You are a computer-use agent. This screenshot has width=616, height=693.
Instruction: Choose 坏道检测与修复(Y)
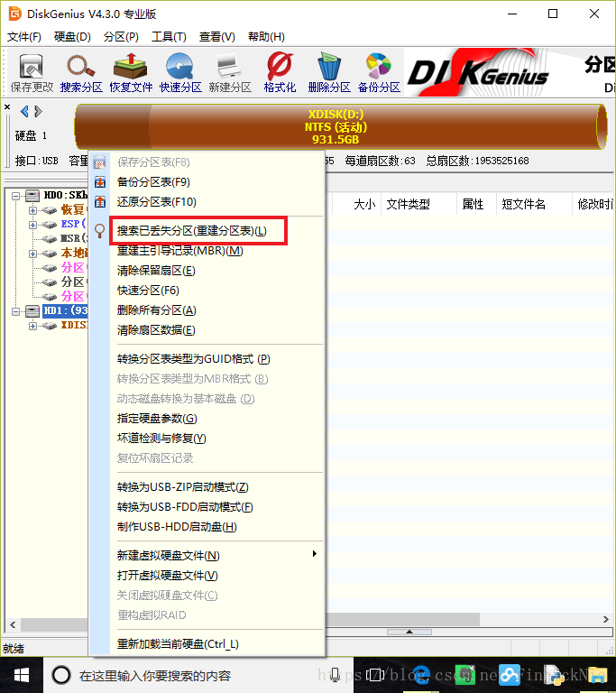click(161, 439)
